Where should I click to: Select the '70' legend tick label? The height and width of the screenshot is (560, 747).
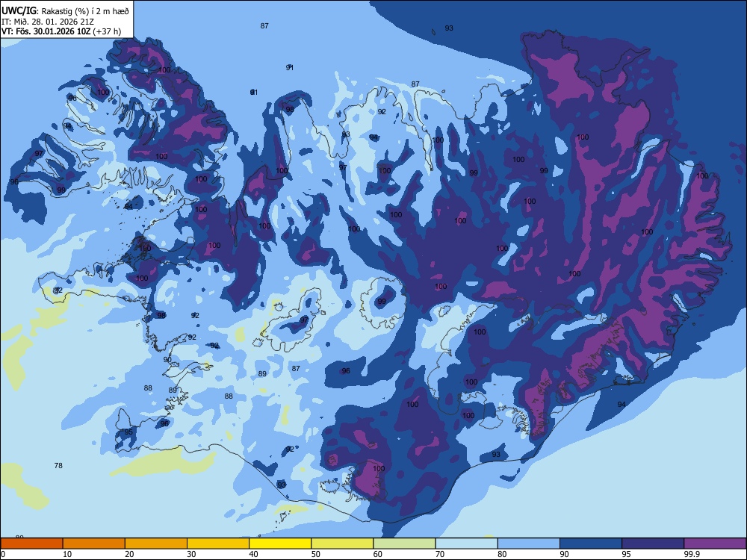point(440,554)
